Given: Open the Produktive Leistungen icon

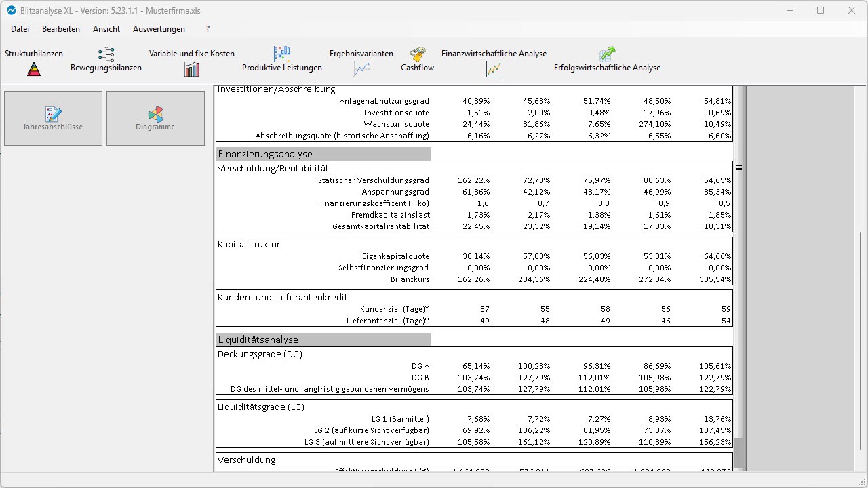Looking at the screenshot, I should (282, 54).
